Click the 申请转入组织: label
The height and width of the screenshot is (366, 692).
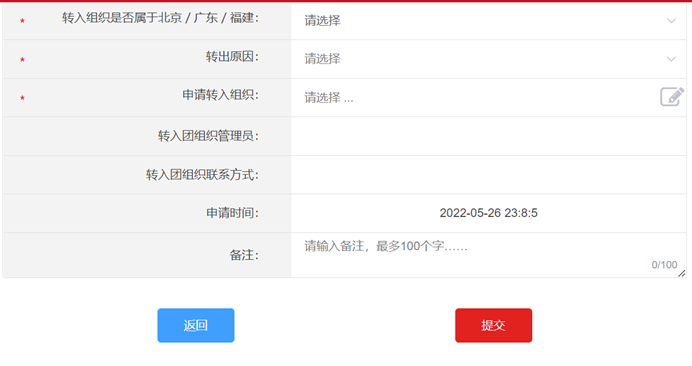point(221,95)
